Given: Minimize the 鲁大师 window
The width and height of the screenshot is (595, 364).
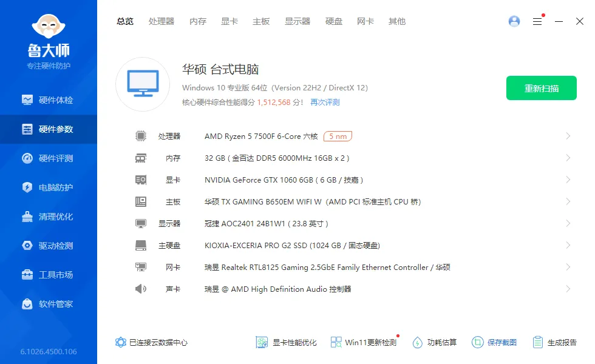Looking at the screenshot, I should (559, 22).
